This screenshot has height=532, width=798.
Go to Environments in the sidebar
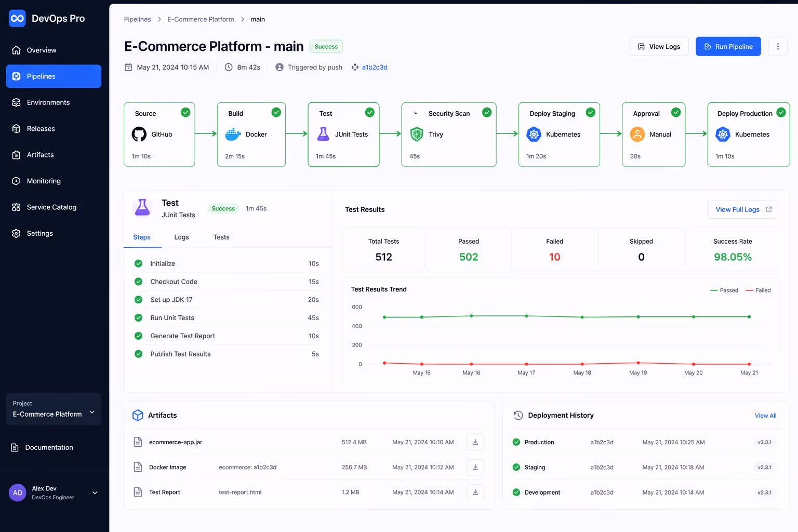tap(54, 102)
